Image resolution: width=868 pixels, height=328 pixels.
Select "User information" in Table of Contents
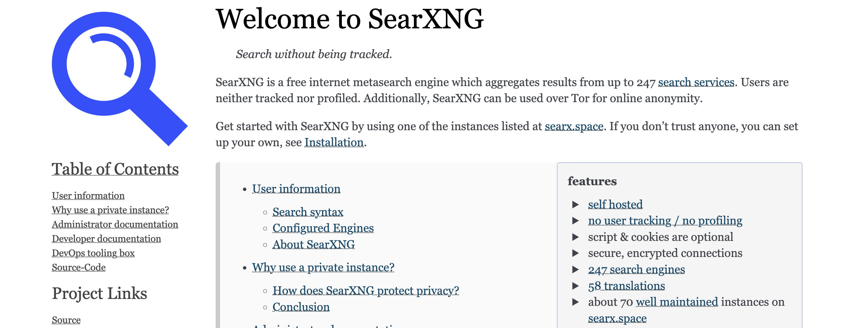point(88,196)
